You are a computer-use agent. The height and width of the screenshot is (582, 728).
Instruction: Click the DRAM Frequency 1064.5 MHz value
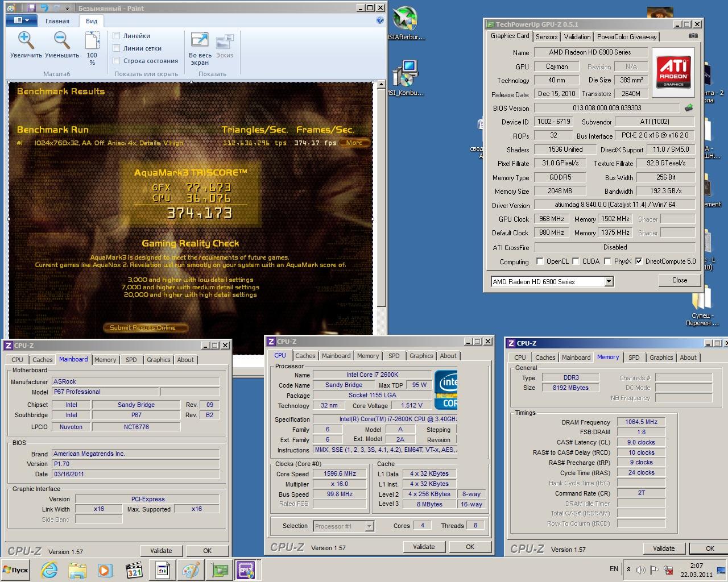coord(642,422)
